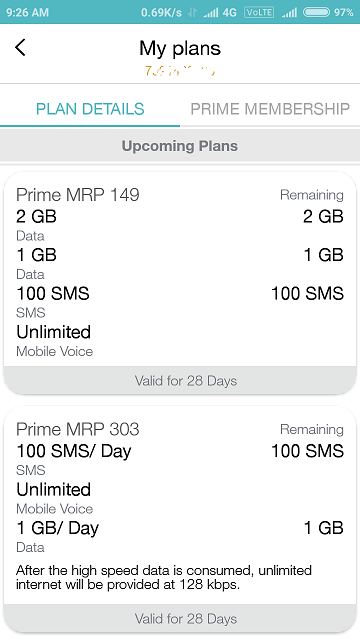Tap the battery icon in status bar
This screenshot has width=360, height=640.
(x=316, y=12)
